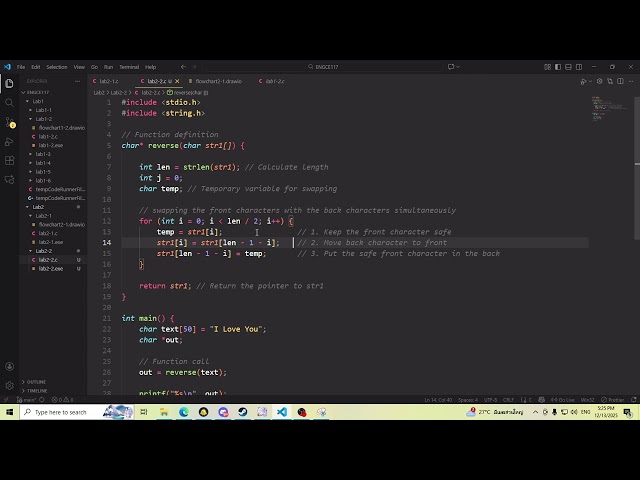Image resolution: width=640 pixels, height=480 pixels.
Task: Open Explorer panel more actions ellipsis
Action: 78,81
